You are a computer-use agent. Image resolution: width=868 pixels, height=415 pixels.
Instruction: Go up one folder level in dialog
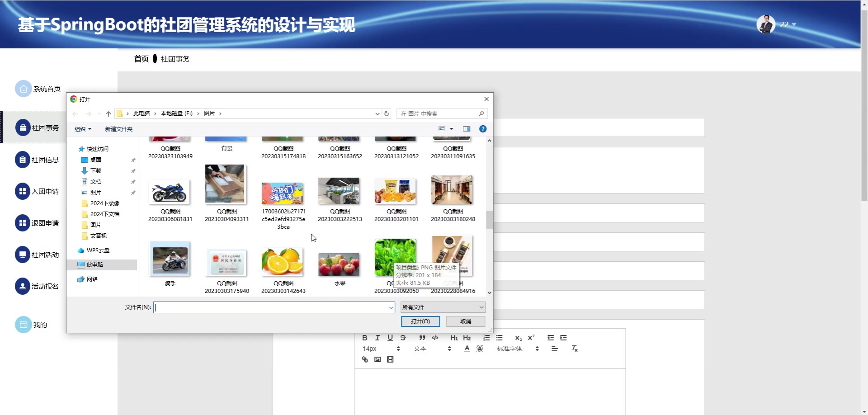point(108,114)
